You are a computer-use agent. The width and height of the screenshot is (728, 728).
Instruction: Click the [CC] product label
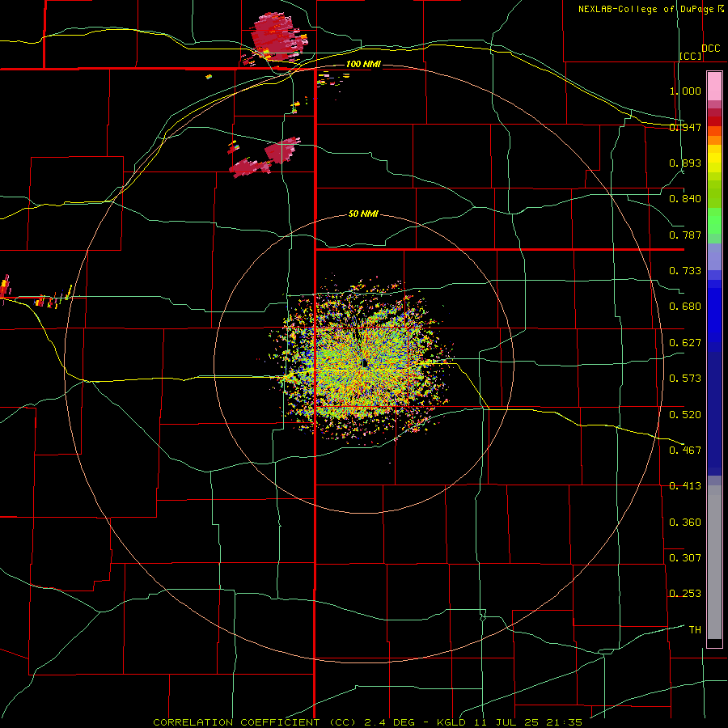tap(691, 56)
